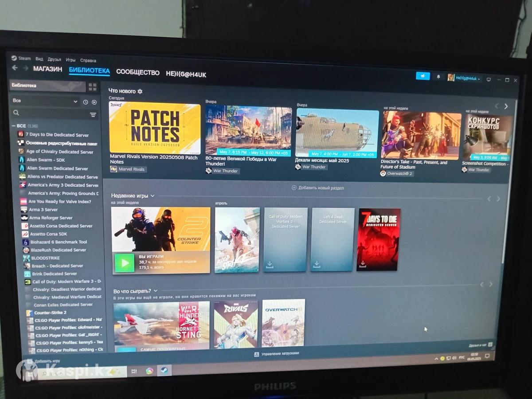Click the Big Picture mode monitor icon
The height and width of the screenshot is (399, 532).
(x=489, y=79)
